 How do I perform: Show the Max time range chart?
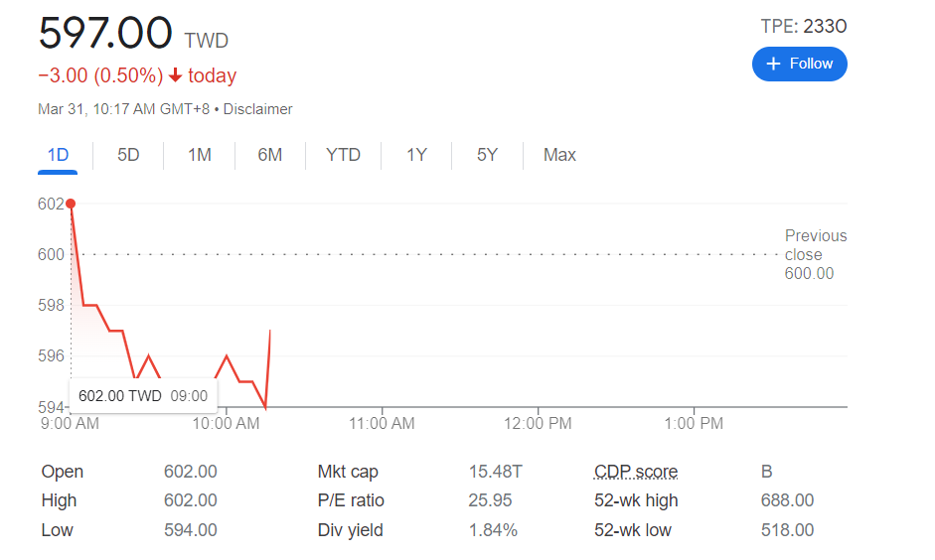click(x=559, y=155)
